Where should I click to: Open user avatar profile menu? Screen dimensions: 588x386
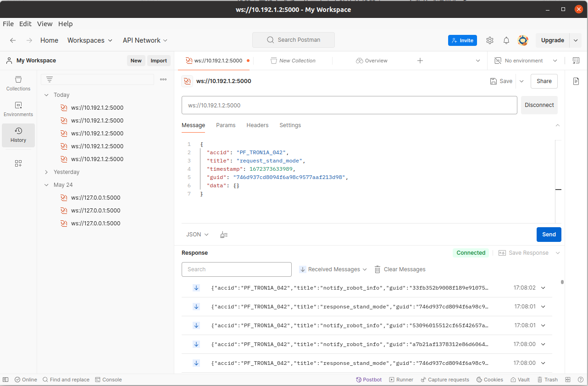(x=523, y=40)
